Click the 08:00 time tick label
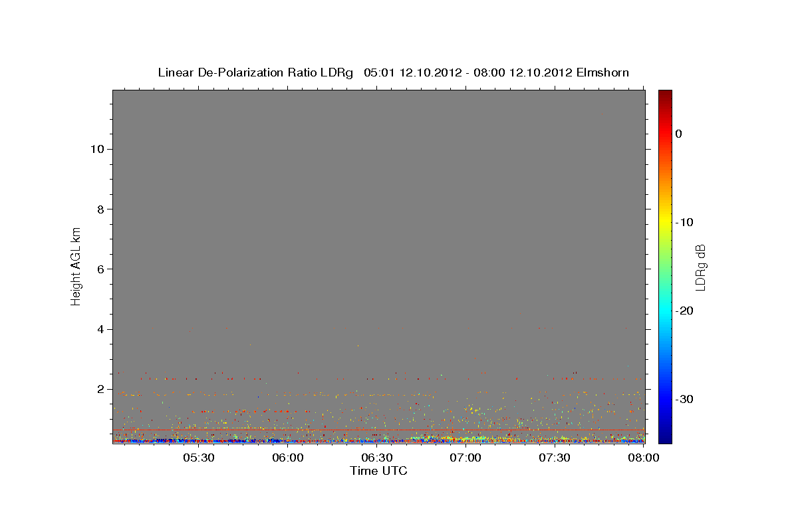The image size is (798, 532). (644, 458)
